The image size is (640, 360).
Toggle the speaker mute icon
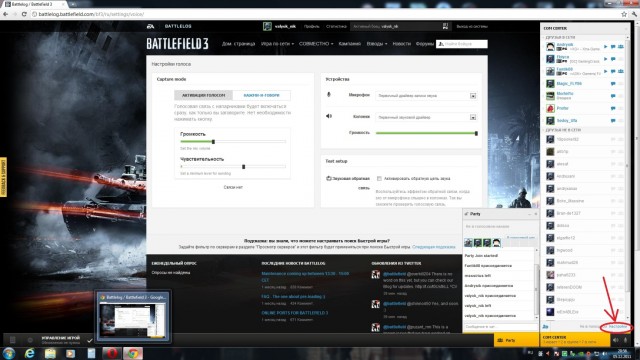click(x=616, y=340)
